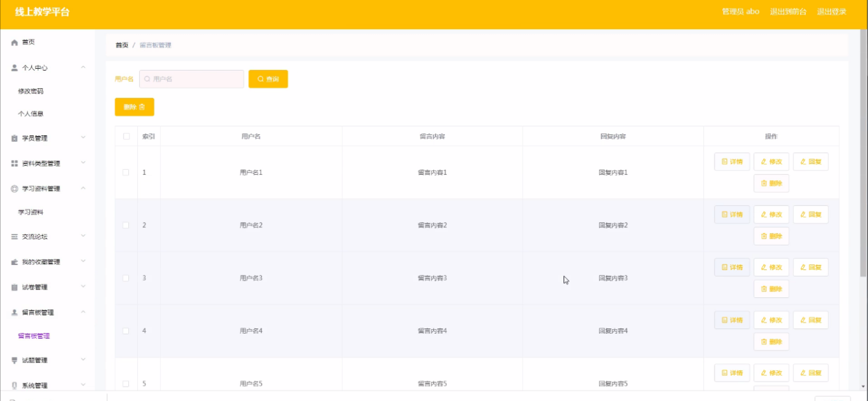Screen dimensions: 868x401
Task: Toggle the select-all checkbox in table header
Action: pos(126,136)
